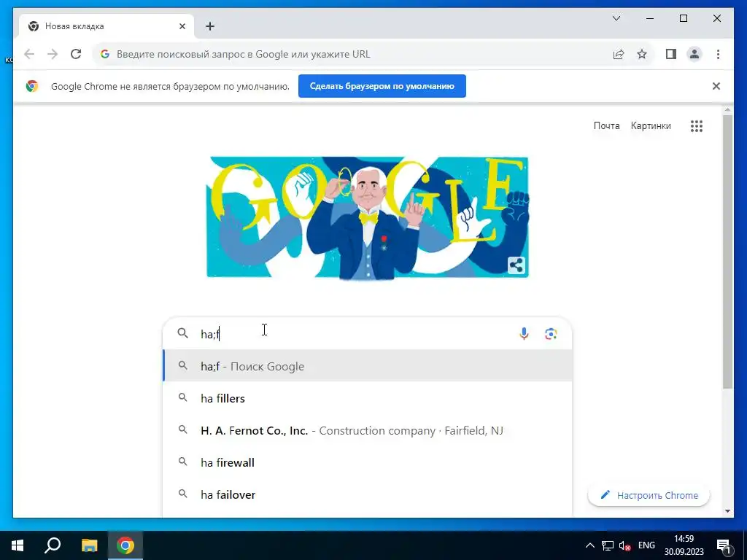
Task: Open tab search dropdown chevron
Action: [x=616, y=18]
